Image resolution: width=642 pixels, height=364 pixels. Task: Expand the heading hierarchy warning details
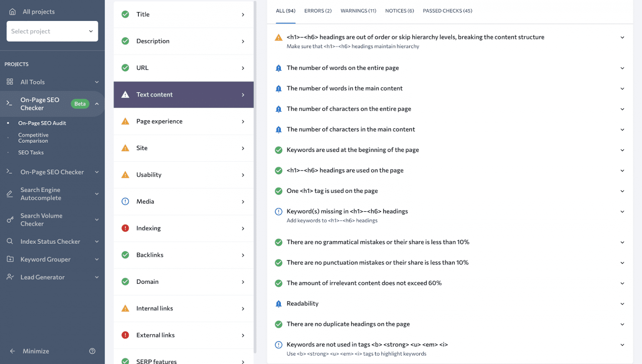coord(622,38)
